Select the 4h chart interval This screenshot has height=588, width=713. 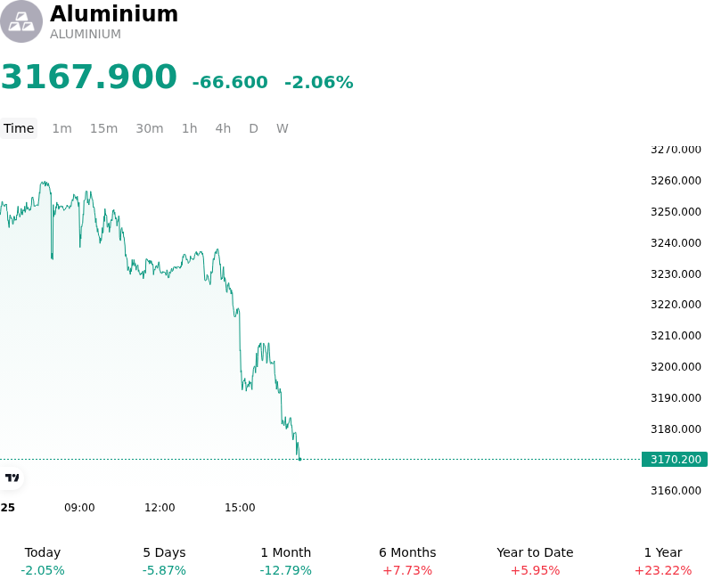223,128
